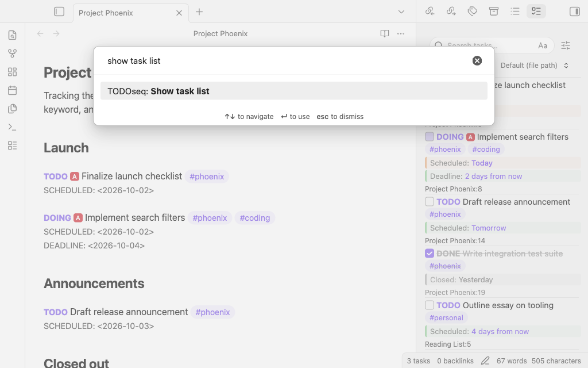Run the TODOseq: Show task list command

(294, 91)
